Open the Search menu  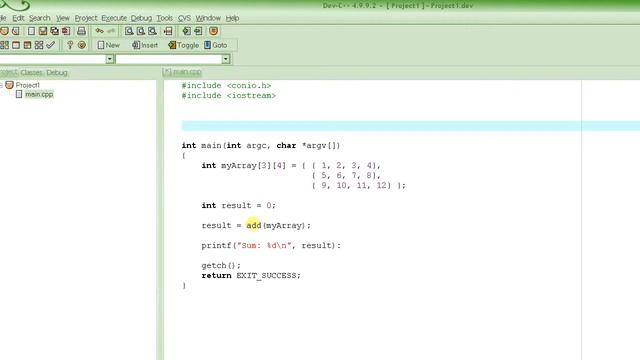[x=40, y=18]
